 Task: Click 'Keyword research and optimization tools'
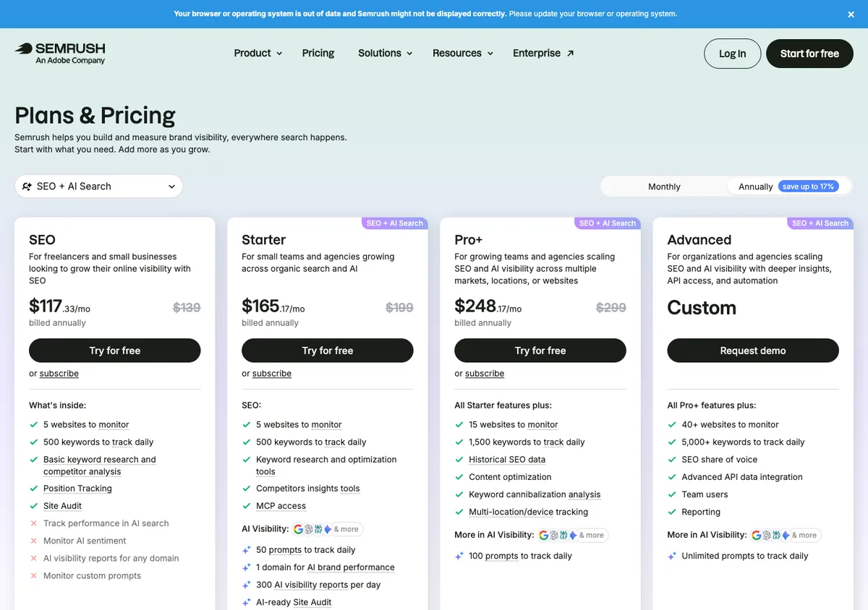point(326,465)
